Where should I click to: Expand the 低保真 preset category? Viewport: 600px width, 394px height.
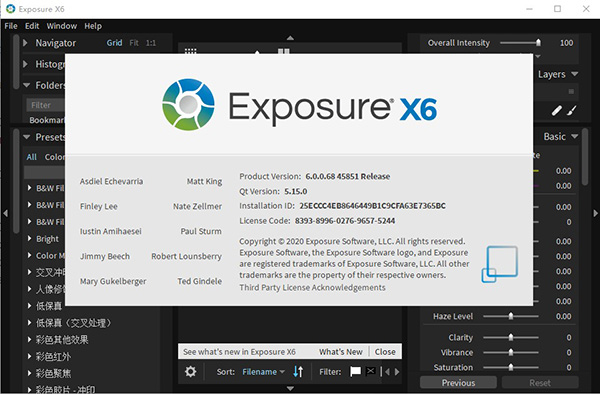tap(29, 306)
